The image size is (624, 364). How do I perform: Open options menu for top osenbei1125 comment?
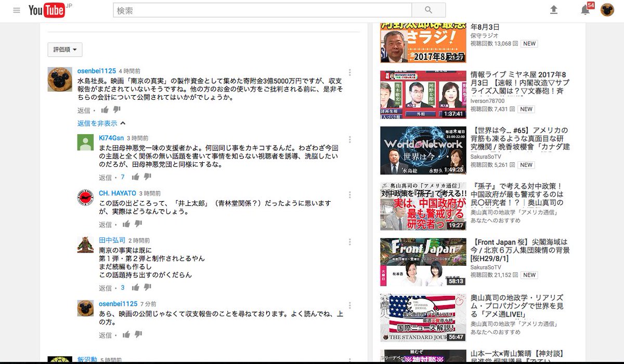350,72
